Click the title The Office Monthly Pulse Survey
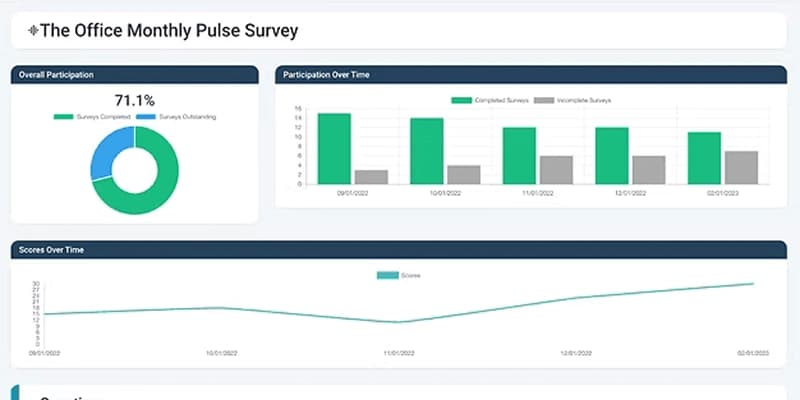 (169, 31)
